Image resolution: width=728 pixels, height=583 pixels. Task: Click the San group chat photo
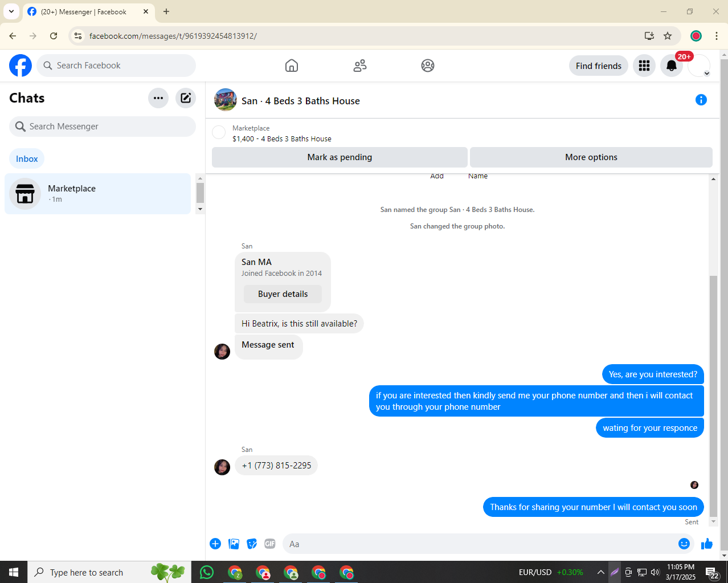coord(226,100)
